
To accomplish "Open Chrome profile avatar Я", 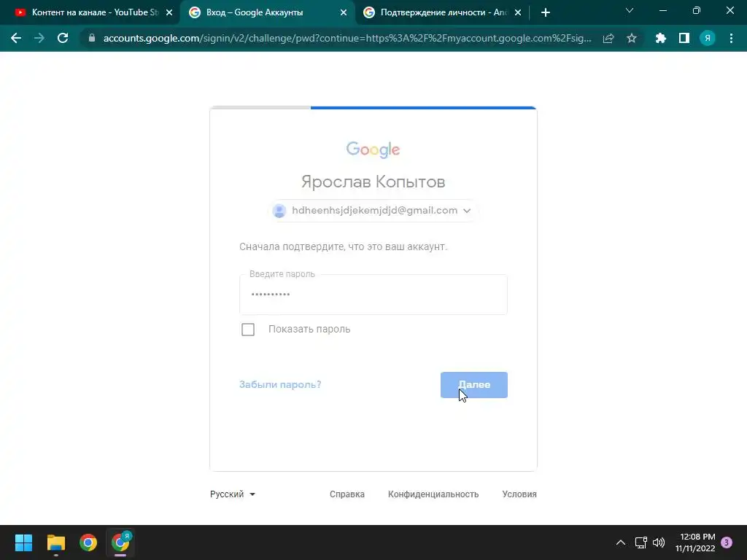I will 708,38.
